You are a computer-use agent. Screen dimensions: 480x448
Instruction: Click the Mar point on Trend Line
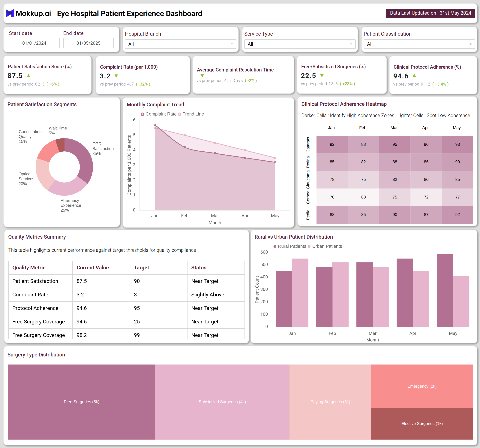215,143
